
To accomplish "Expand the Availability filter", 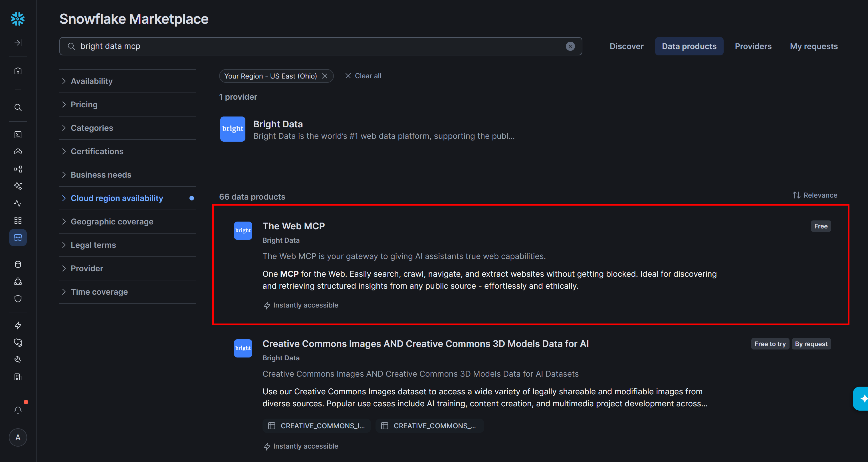I will click(128, 81).
